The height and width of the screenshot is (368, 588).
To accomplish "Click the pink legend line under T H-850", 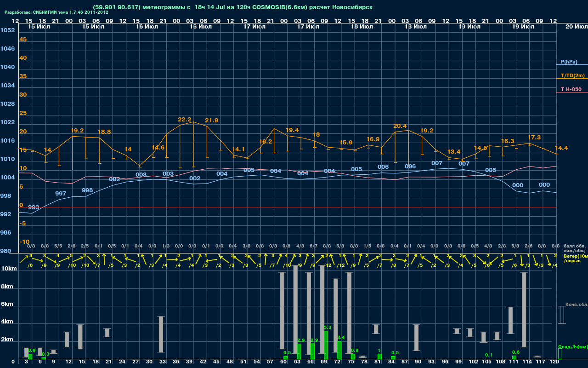I will 572,92.
